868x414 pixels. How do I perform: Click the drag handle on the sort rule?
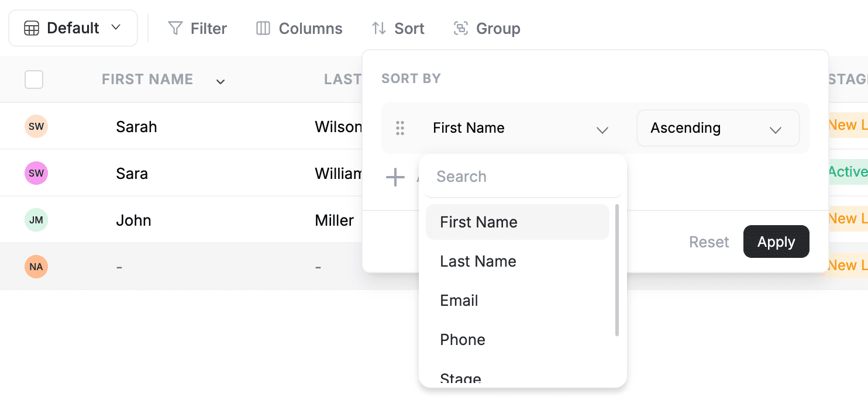coord(401,128)
